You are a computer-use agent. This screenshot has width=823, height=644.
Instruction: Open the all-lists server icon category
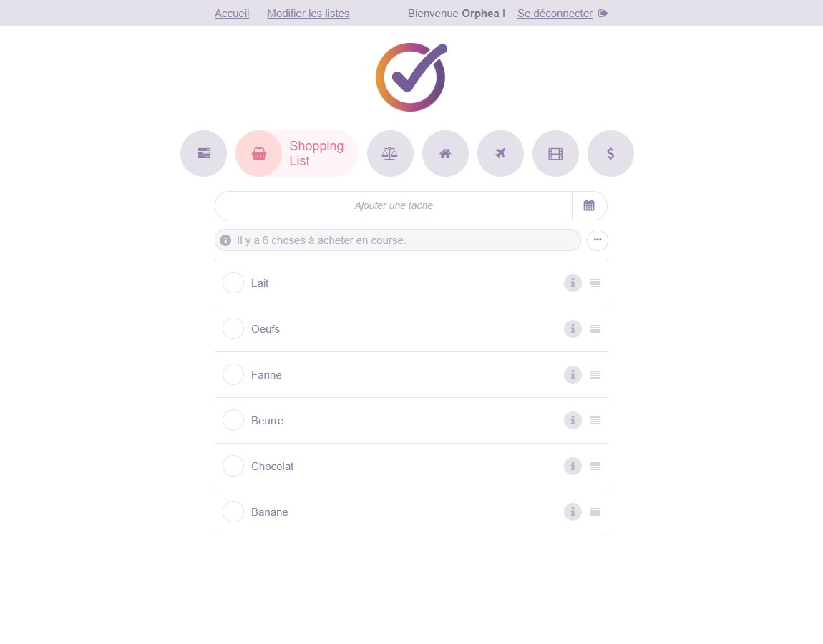[203, 153]
